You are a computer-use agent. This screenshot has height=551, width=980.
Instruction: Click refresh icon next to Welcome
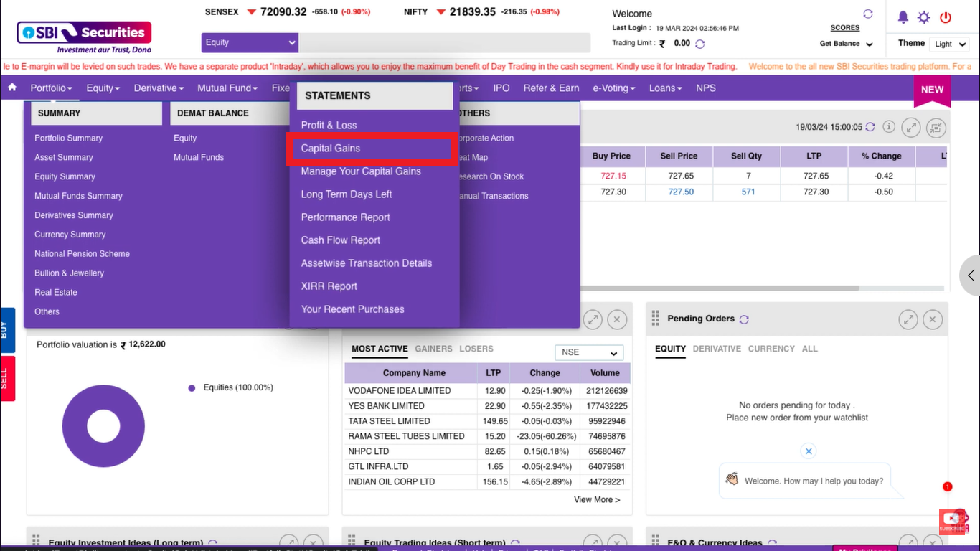[x=868, y=14]
